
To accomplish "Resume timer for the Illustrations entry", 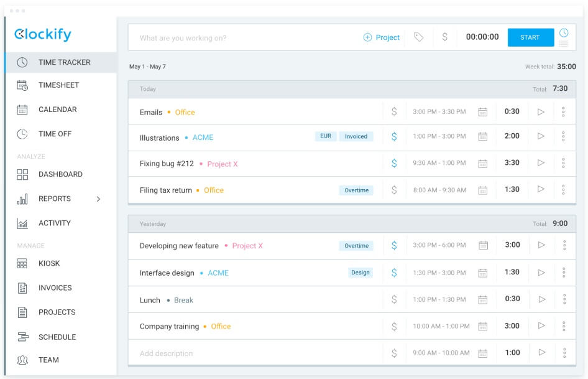I will [x=541, y=136].
